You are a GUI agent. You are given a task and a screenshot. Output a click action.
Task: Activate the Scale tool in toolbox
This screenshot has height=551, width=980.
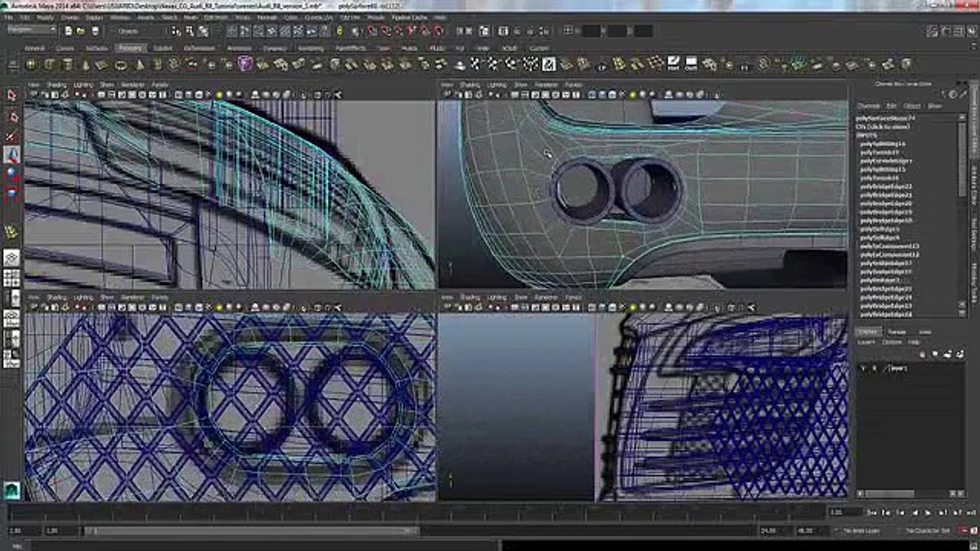tap(11, 194)
